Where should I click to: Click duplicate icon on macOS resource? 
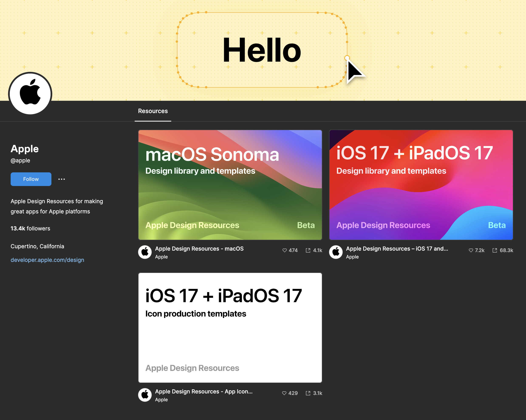click(308, 250)
